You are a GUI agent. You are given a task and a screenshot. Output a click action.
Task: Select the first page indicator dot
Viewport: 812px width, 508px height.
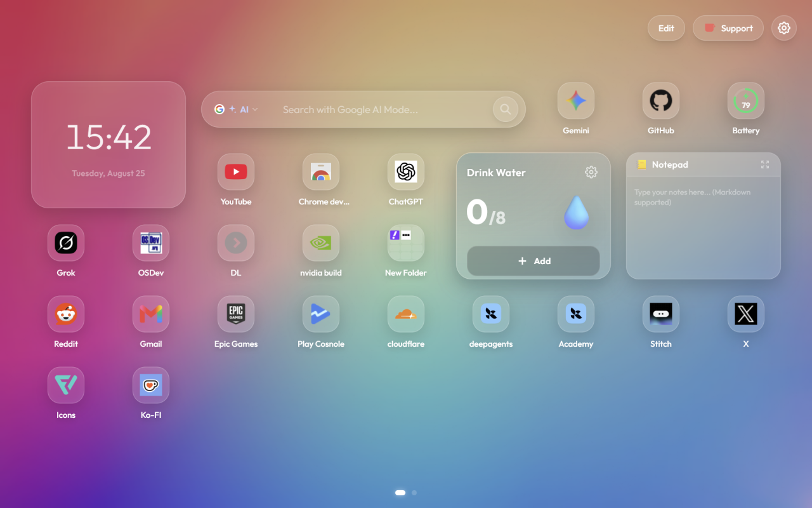(400, 492)
